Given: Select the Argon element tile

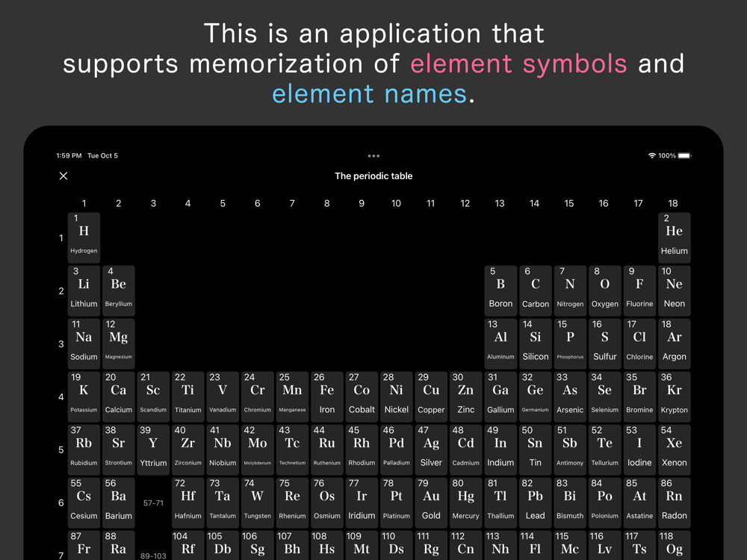Looking at the screenshot, I should tap(674, 343).
